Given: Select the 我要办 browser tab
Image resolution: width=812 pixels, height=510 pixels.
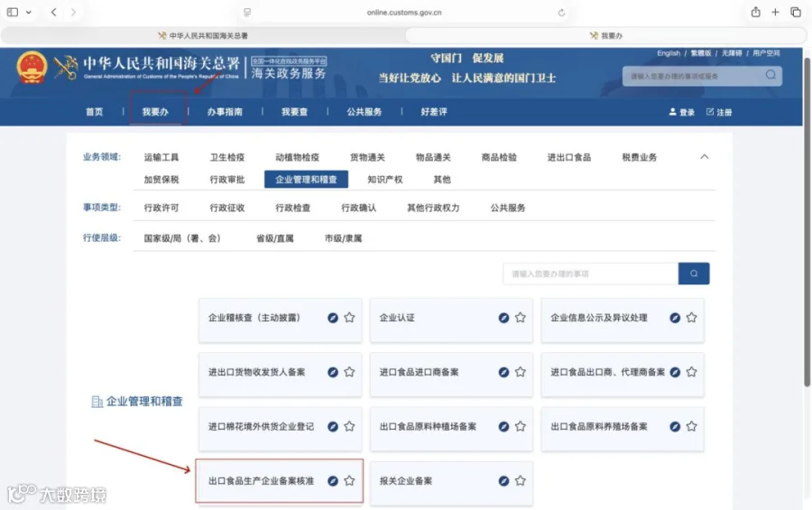Looking at the screenshot, I should 606,36.
